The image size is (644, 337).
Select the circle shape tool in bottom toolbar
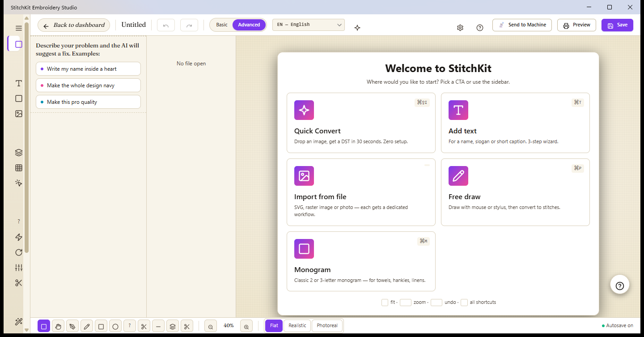pos(115,326)
